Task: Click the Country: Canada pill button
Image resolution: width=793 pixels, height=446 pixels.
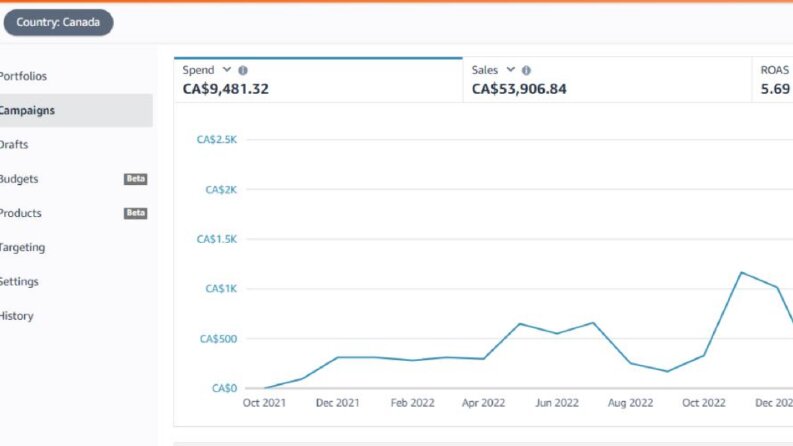Action: tap(58, 22)
